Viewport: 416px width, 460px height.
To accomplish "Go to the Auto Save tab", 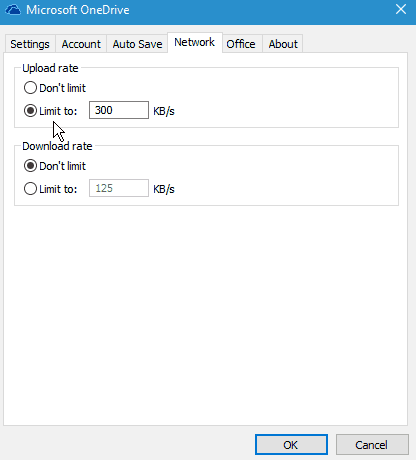I will pyautogui.click(x=137, y=44).
